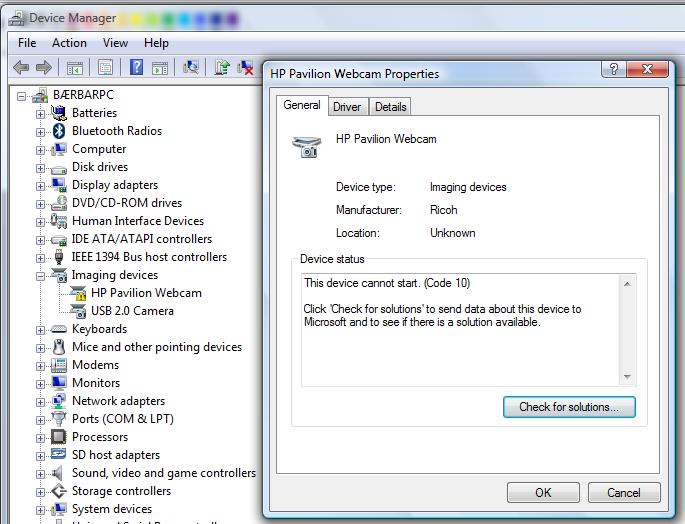Click the Sound, video and game controllers speaker icon

click(57, 473)
